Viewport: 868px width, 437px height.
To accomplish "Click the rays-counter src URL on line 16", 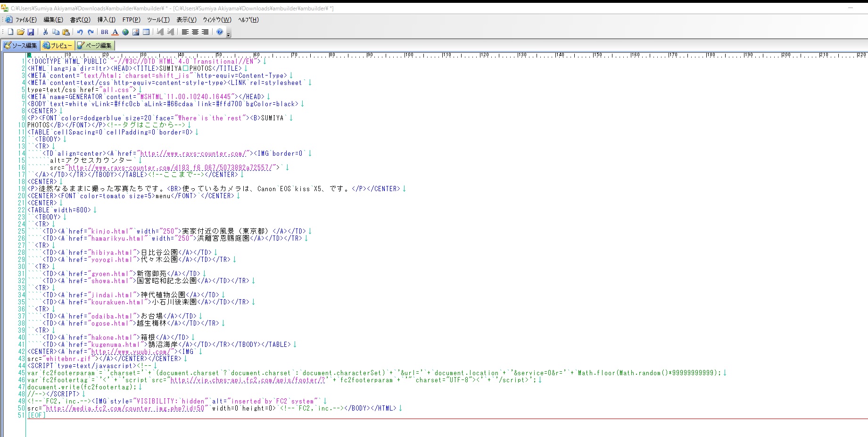I will pyautogui.click(x=171, y=168).
